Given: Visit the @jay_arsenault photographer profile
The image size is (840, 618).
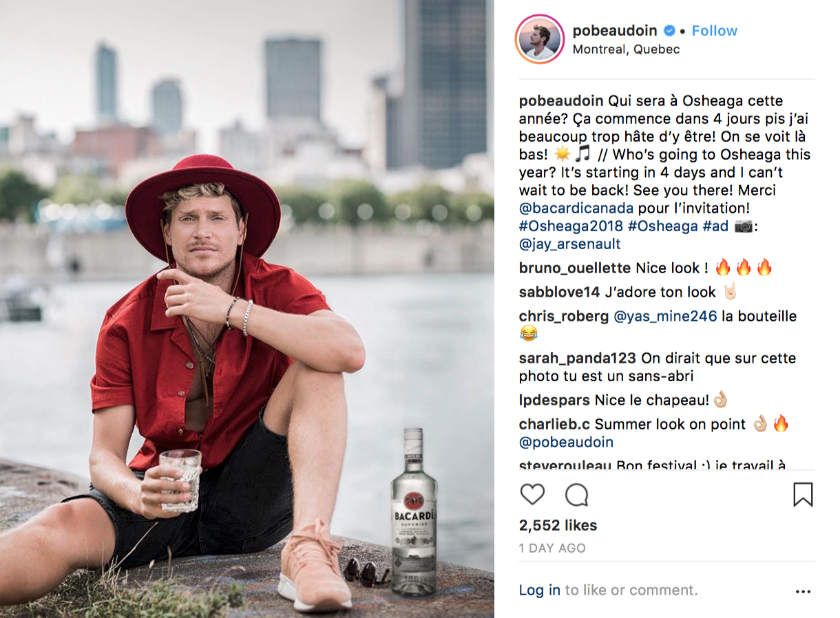Looking at the screenshot, I should tap(570, 244).
